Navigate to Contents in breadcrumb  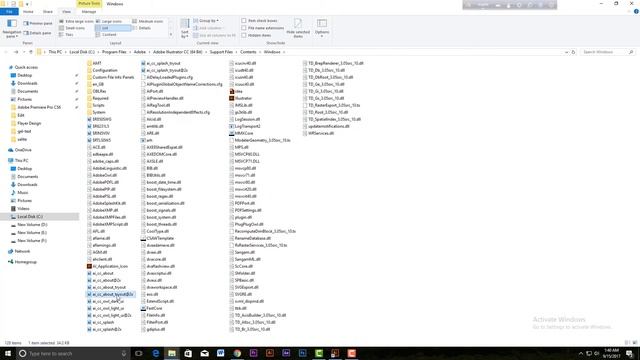[x=248, y=52]
